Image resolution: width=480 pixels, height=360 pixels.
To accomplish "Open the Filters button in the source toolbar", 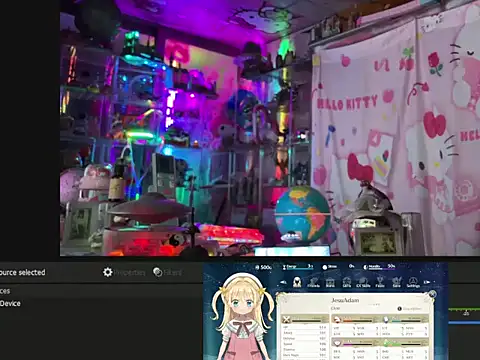I will pos(167,272).
